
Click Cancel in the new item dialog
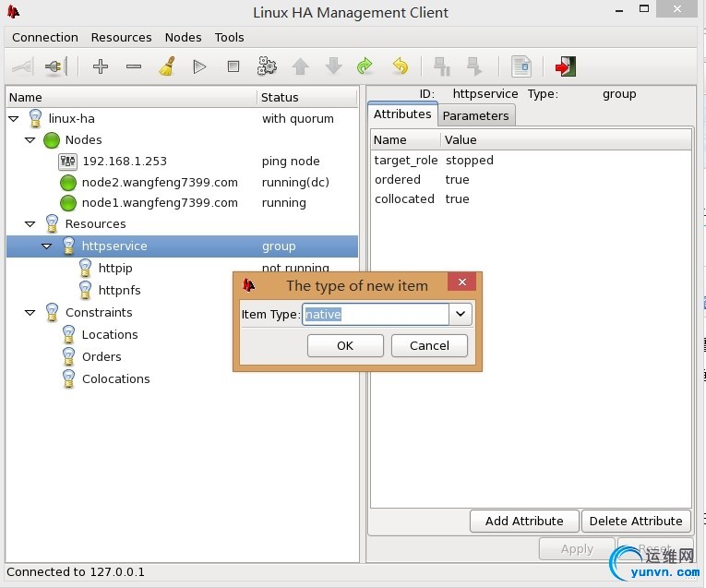429,346
